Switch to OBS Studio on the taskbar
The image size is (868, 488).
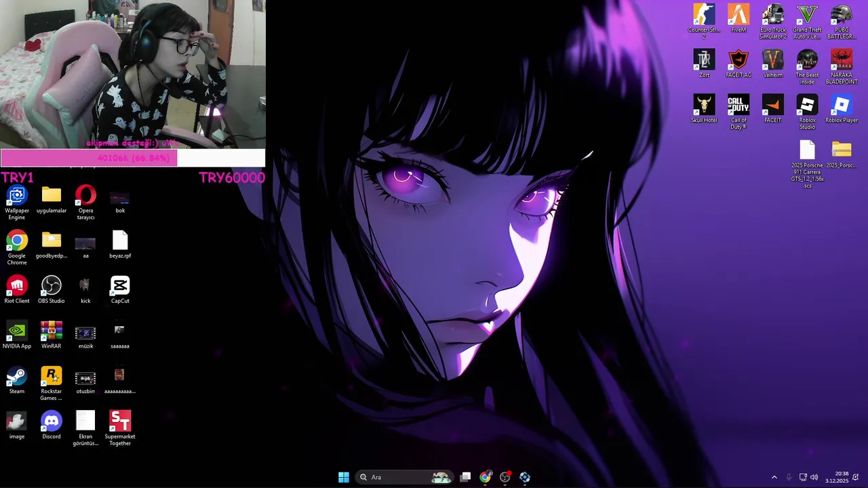505,477
